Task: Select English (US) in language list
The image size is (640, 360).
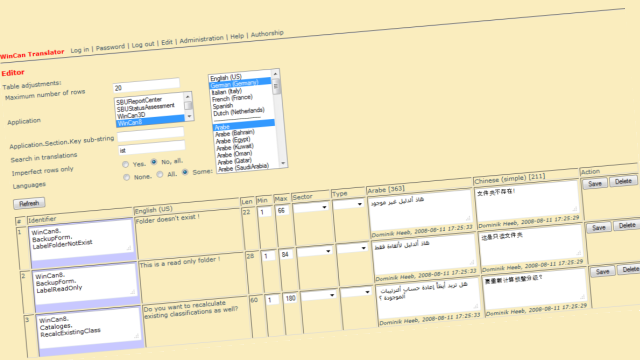Action: pyautogui.click(x=226, y=77)
